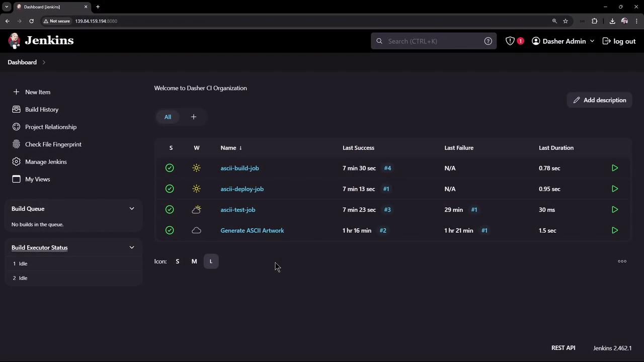The height and width of the screenshot is (362, 644).
Task: Click the Add description button
Action: pos(599,100)
